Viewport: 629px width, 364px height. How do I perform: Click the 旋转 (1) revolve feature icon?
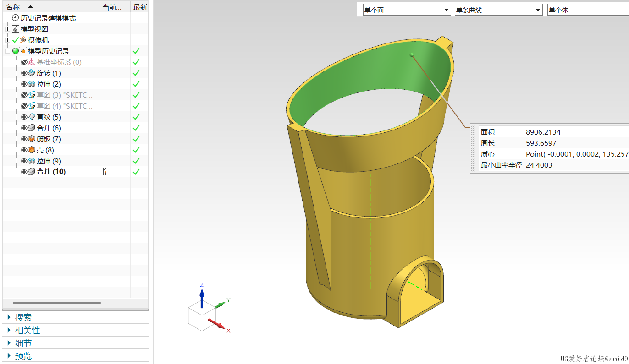click(x=32, y=73)
